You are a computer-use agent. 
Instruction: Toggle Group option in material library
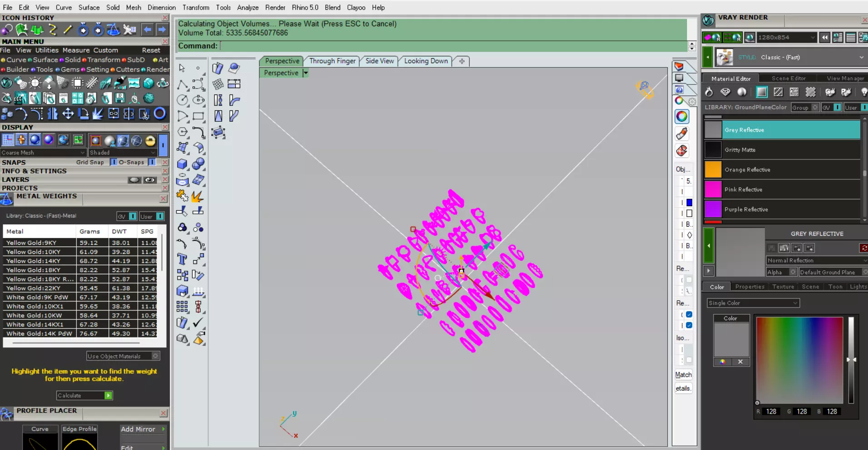815,108
